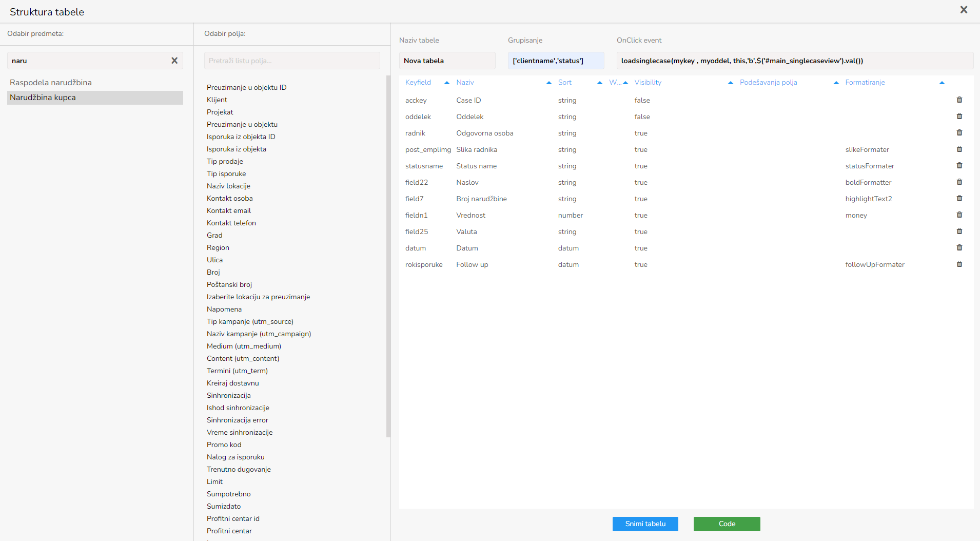Select the Kreiraj dostavnu field

coord(233,383)
